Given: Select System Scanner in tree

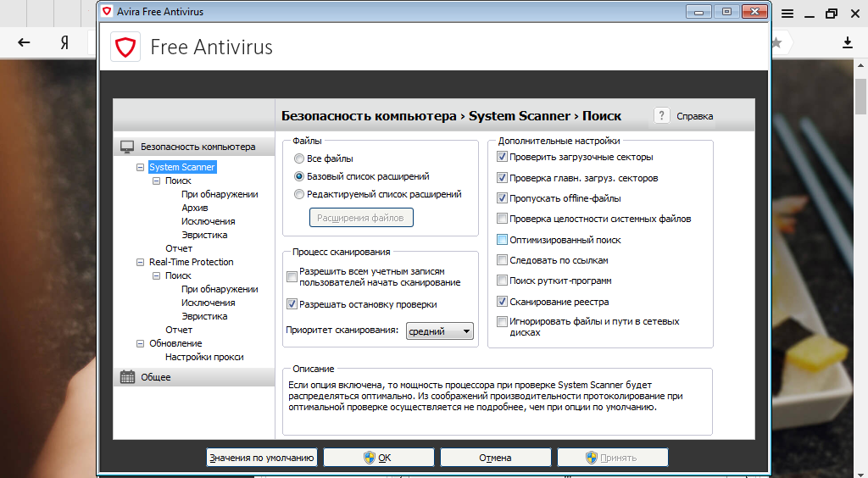Looking at the screenshot, I should (182, 167).
